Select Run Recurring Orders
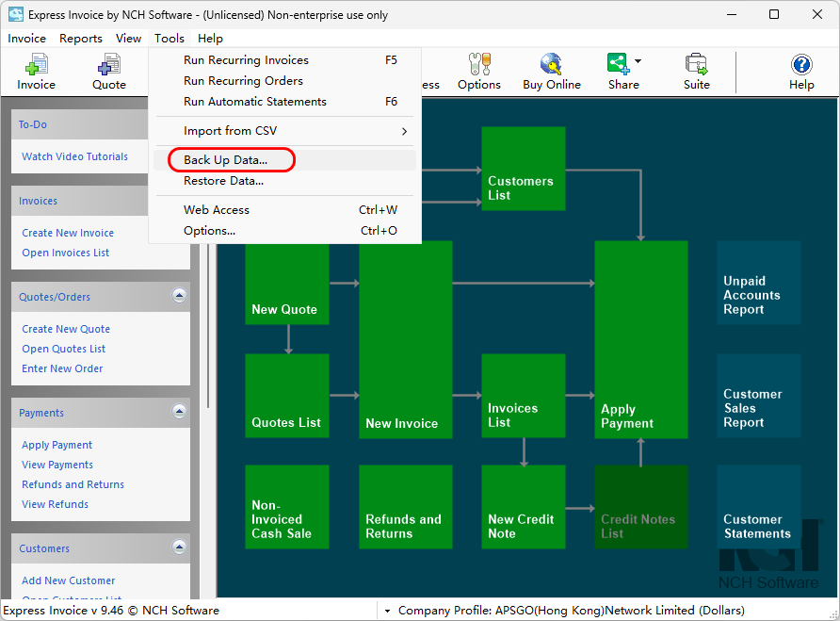Viewport: 840px width, 621px height. coord(284,81)
